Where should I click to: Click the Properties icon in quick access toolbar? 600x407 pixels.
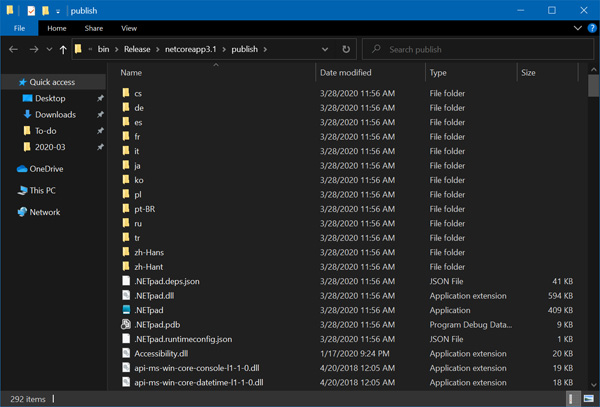[x=30, y=11]
